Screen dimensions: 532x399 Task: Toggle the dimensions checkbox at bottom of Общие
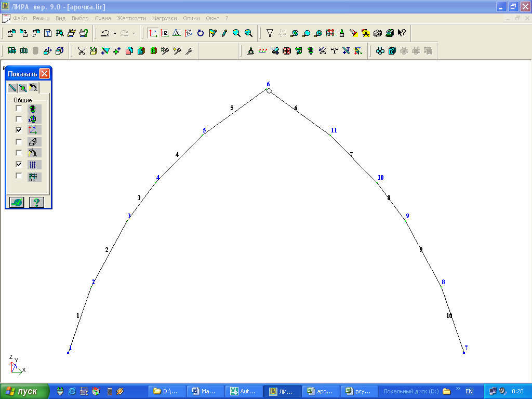point(19,176)
